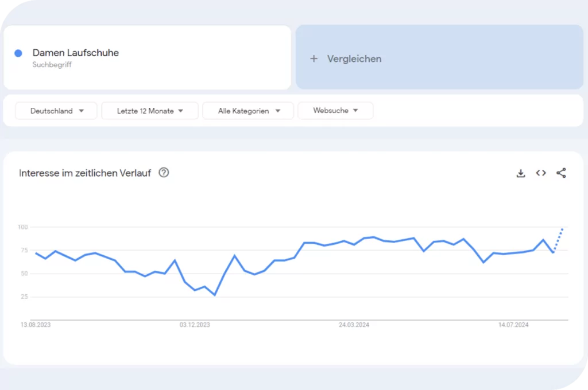Open the embed code icon
Viewport: 588px width, 390px height.
tap(541, 173)
